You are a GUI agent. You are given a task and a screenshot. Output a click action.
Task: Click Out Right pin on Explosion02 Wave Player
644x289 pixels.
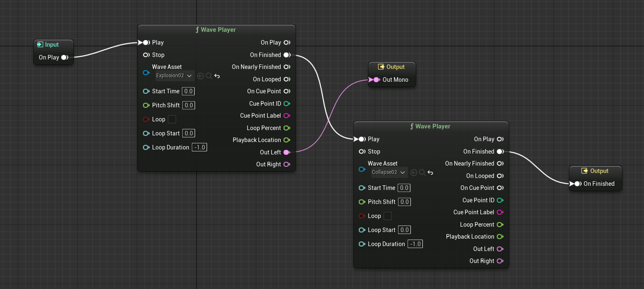coord(286,164)
